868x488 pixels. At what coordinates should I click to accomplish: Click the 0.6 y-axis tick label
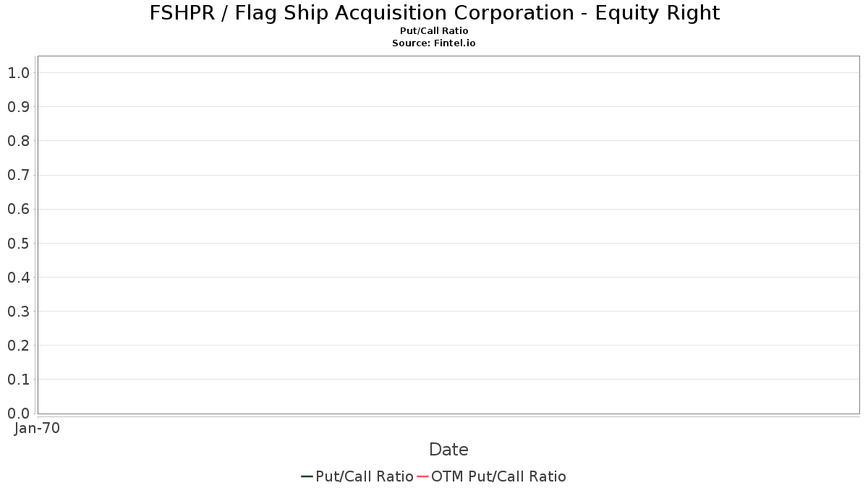[18, 210]
